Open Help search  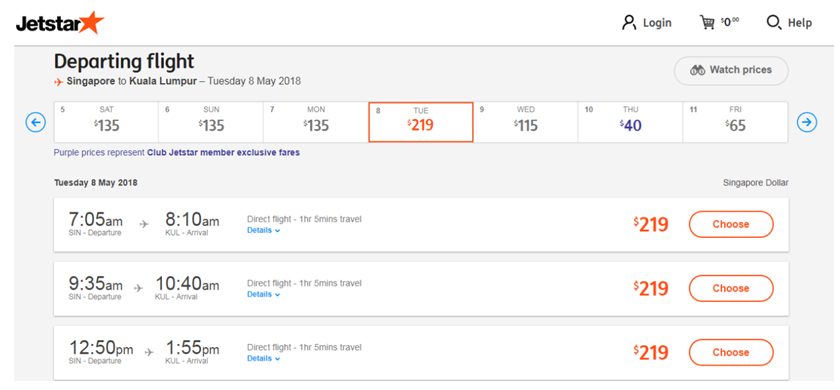(x=789, y=23)
